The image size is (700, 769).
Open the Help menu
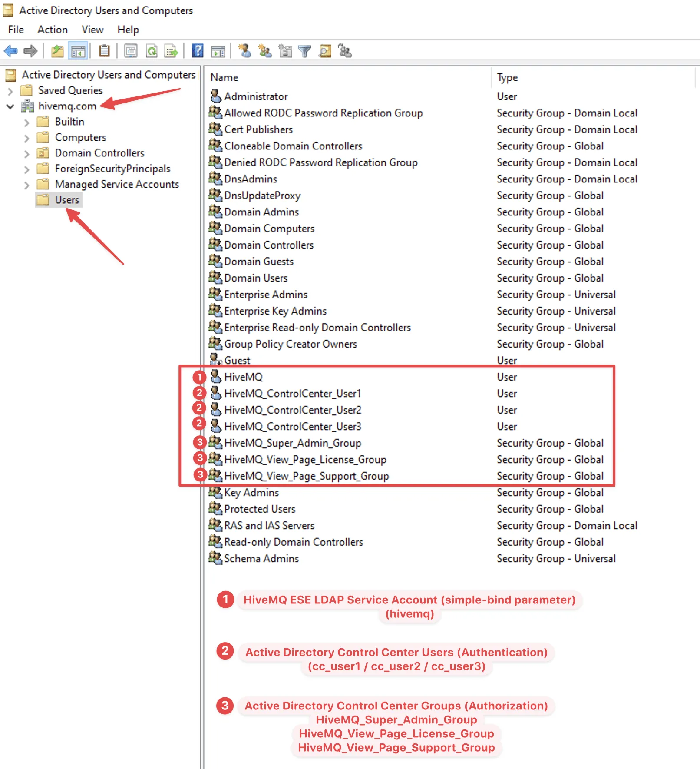(x=128, y=30)
